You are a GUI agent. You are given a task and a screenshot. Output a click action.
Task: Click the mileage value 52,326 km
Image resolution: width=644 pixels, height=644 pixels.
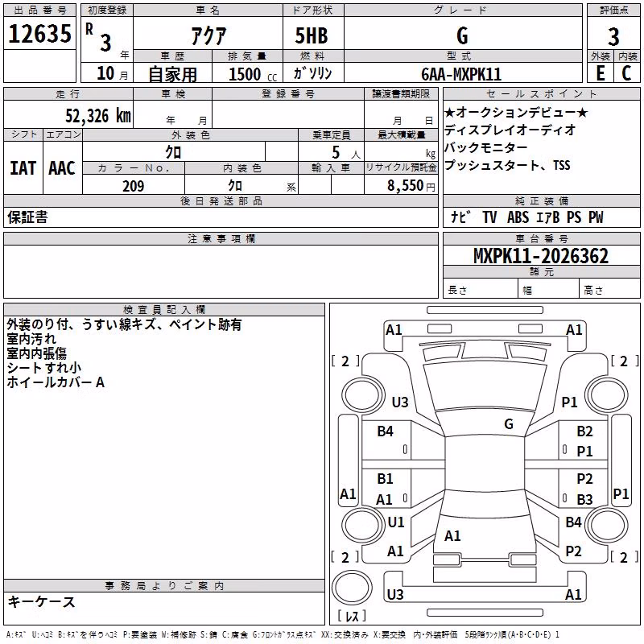(x=97, y=116)
